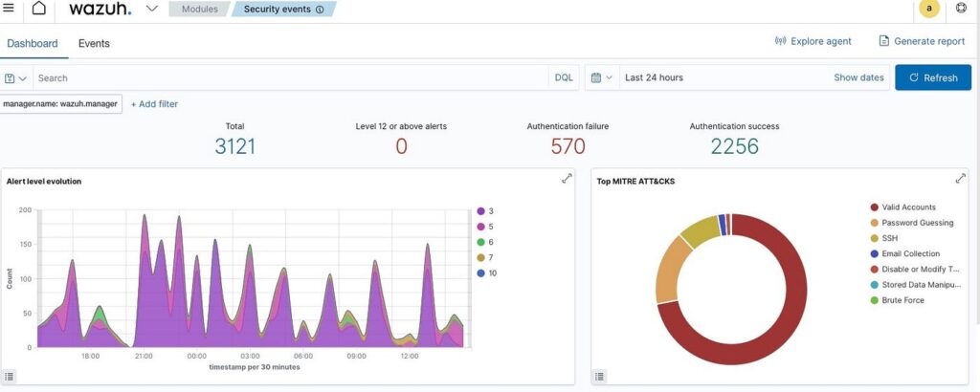Open the saved queries dropdown
980x392 pixels.
click(x=15, y=77)
